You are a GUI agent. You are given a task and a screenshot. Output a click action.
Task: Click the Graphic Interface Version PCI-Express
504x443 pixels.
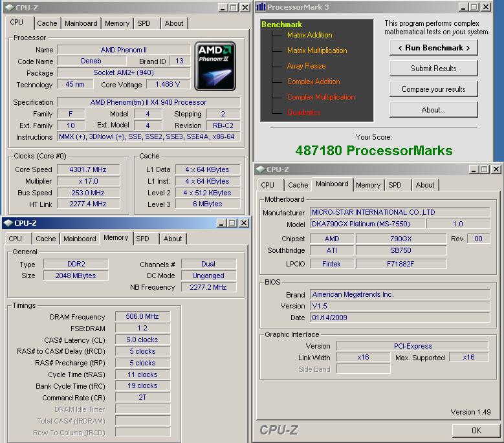click(413, 346)
